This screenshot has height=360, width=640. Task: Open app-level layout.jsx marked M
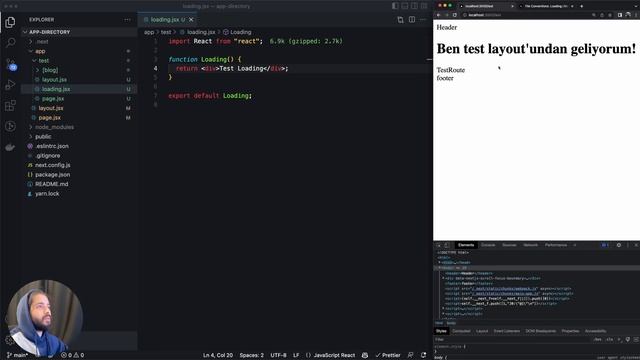[79, 108]
